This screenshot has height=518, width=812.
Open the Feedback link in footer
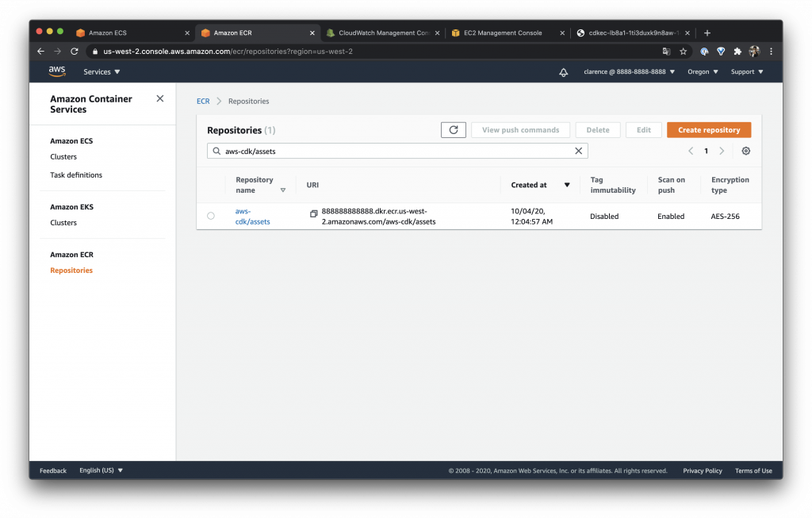tap(53, 470)
